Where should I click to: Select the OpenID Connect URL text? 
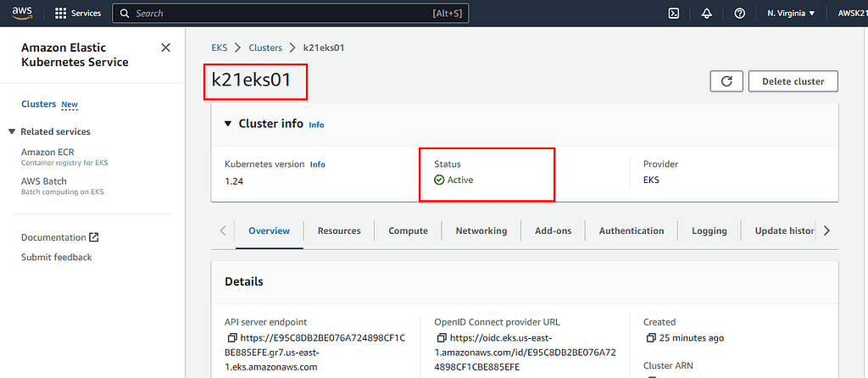click(x=526, y=352)
